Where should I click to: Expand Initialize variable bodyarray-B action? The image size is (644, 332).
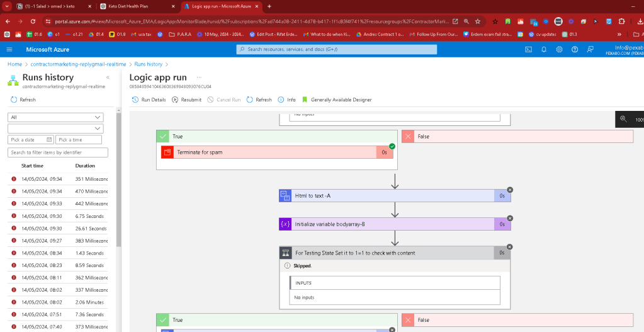395,224
